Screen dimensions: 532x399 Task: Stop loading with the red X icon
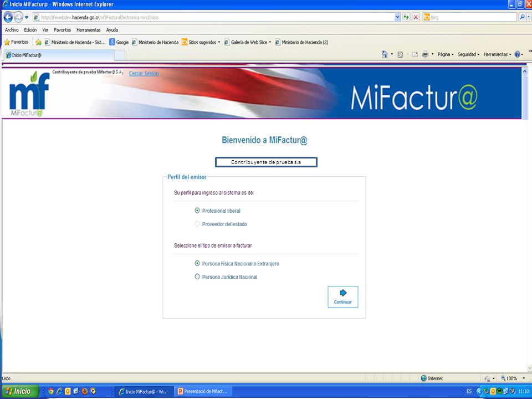(416, 17)
